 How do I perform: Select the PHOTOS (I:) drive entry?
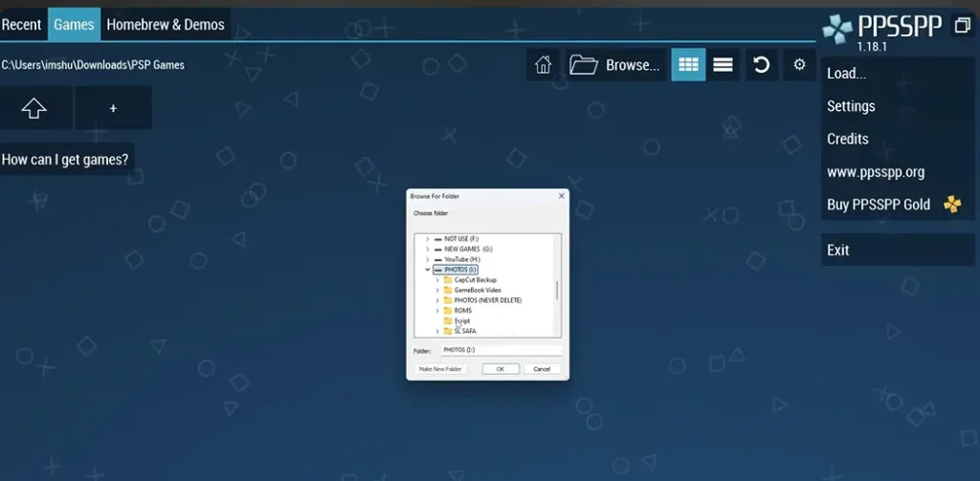pos(456,270)
